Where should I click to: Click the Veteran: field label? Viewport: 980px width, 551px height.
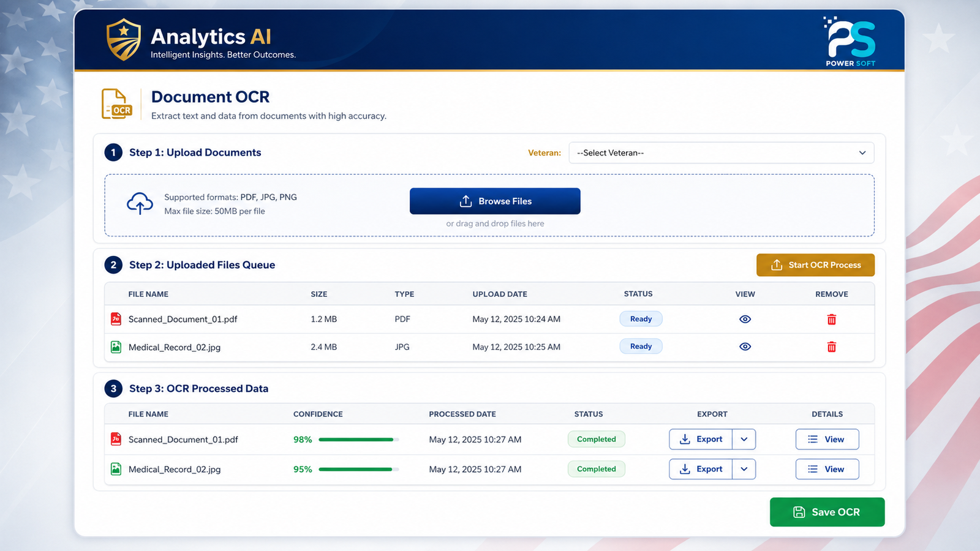point(545,153)
